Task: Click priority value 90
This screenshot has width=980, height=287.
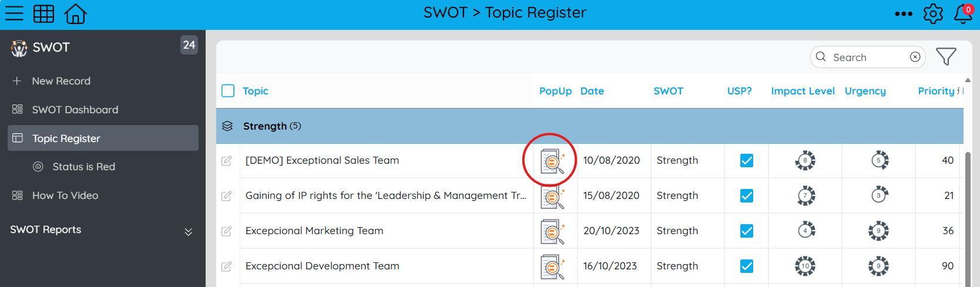Action: pyautogui.click(x=948, y=266)
